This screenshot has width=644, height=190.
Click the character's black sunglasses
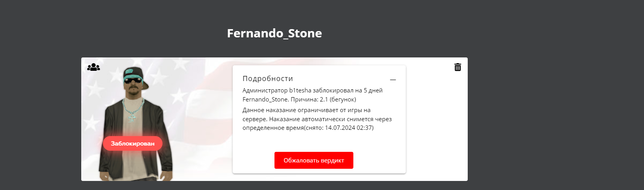tap(133, 81)
